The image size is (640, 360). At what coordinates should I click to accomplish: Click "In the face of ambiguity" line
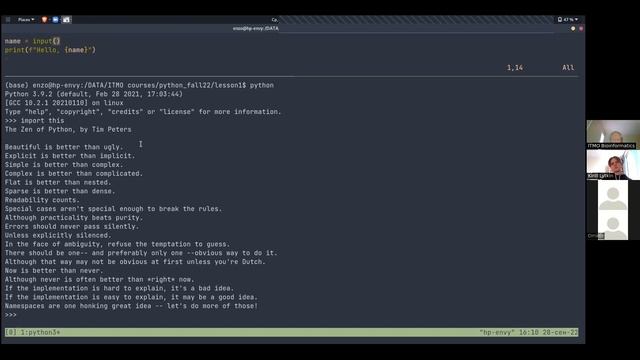point(117,244)
